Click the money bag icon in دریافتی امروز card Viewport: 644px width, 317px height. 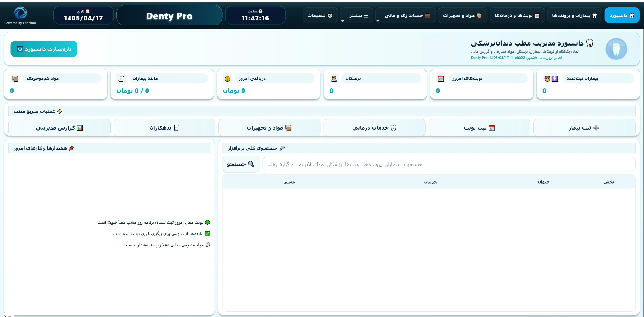click(227, 78)
